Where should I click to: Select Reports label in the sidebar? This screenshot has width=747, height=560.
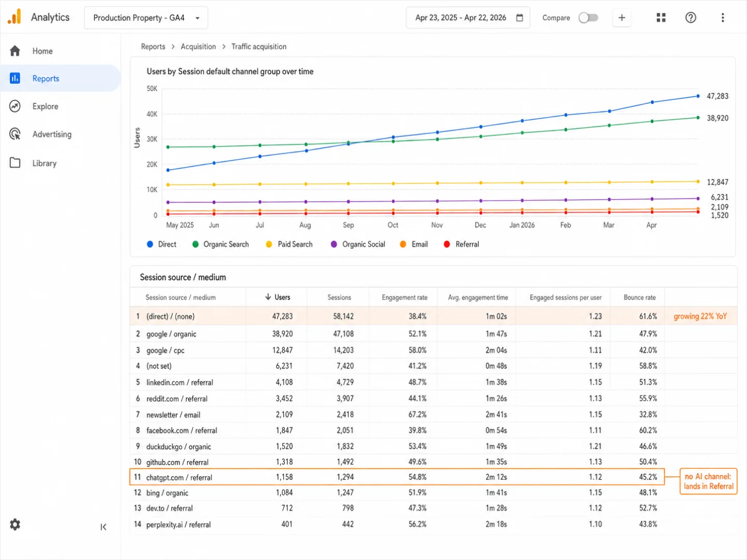tap(46, 78)
